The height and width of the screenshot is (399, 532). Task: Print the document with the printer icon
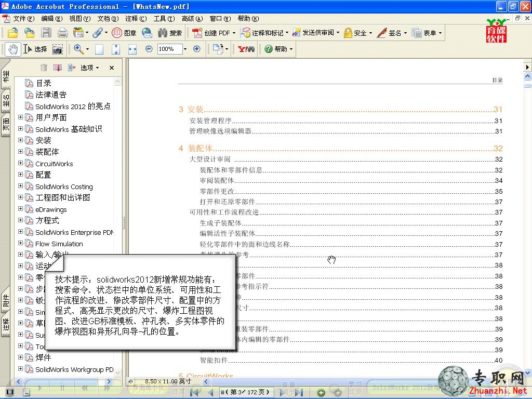tap(62, 33)
